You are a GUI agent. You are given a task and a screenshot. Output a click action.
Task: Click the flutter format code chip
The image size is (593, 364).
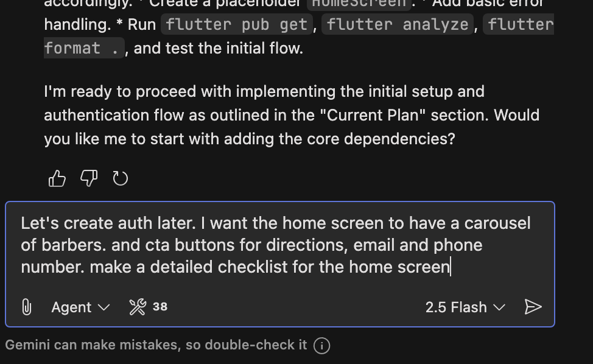pyautogui.click(x=83, y=47)
